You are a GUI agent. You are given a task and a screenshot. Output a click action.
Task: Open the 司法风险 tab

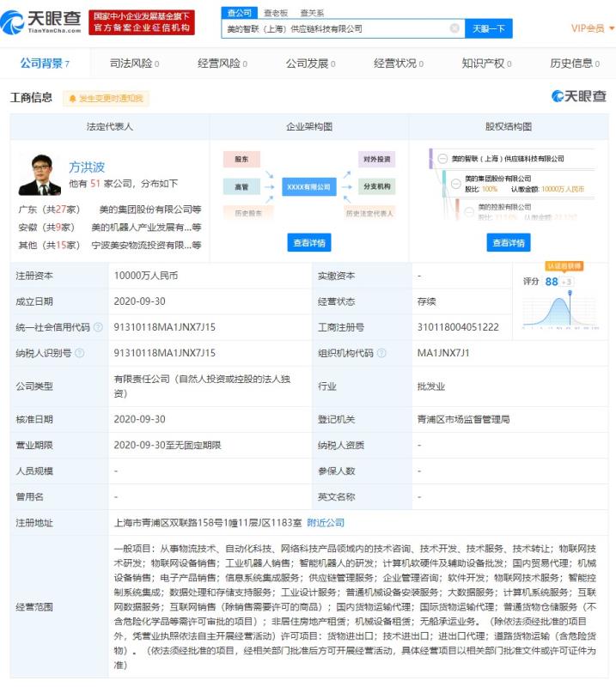point(134,64)
